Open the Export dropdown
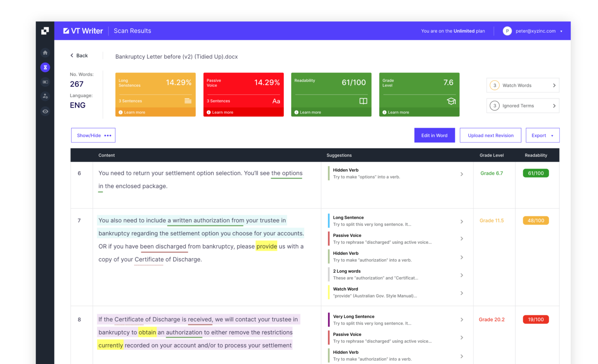 pos(542,135)
